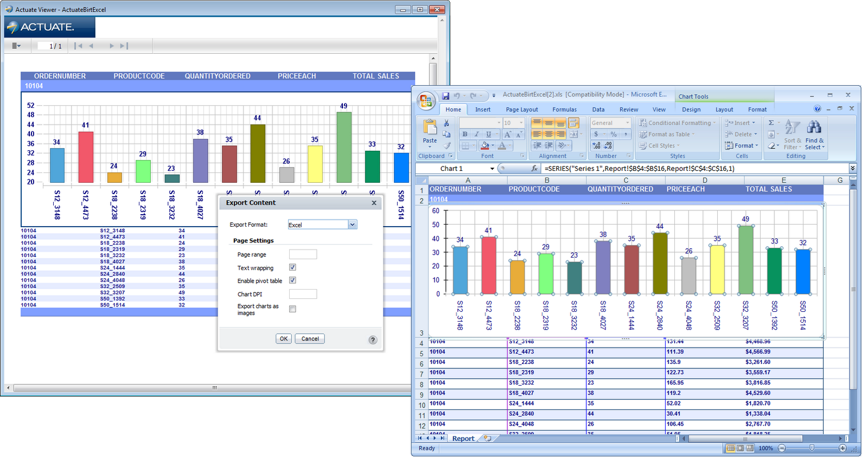Open the font size dropdown in Excel
This screenshot has height=461, width=868.
521,123
